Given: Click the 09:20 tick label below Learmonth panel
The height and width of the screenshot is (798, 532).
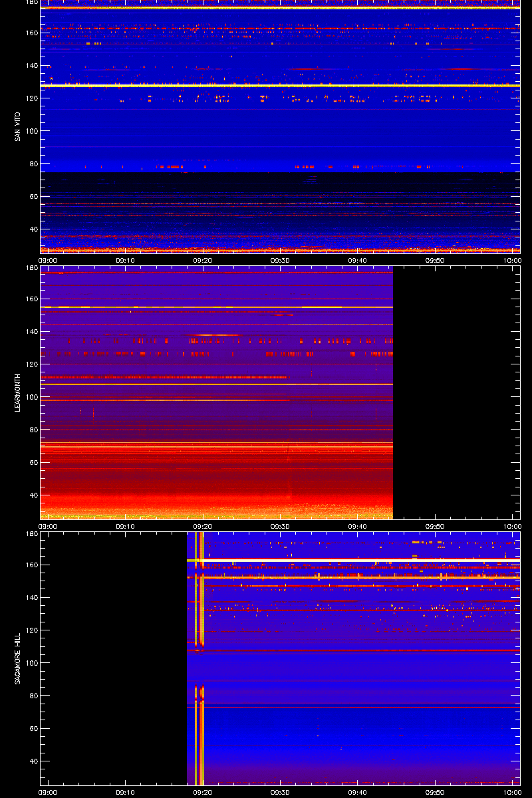Looking at the screenshot, I should tap(203, 527).
